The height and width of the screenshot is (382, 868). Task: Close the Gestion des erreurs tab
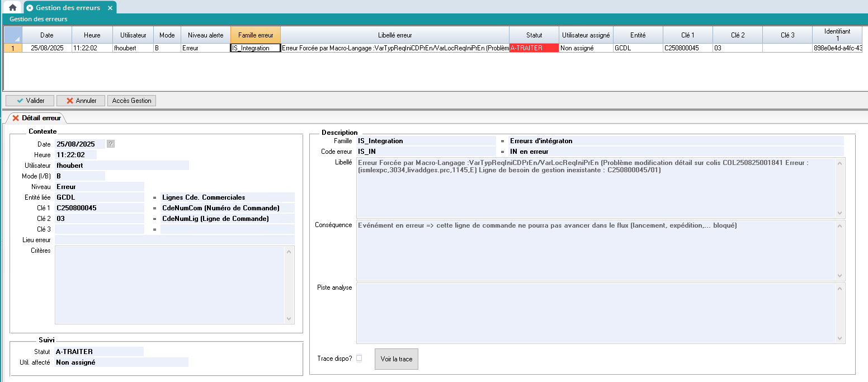click(110, 8)
